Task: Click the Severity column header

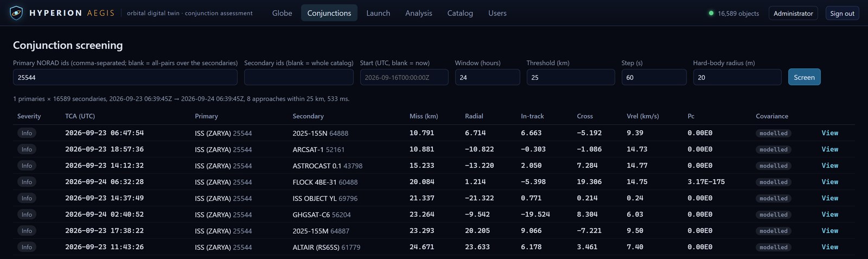Action: 29,116
